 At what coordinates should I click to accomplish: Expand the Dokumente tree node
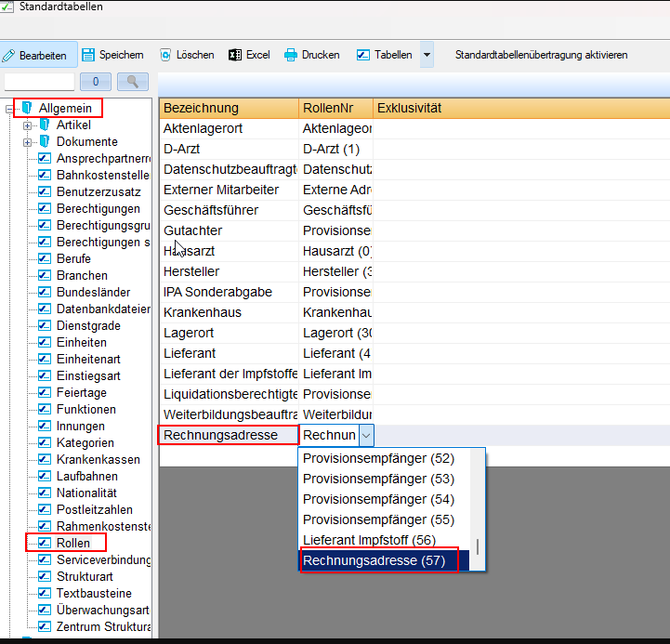(27, 142)
